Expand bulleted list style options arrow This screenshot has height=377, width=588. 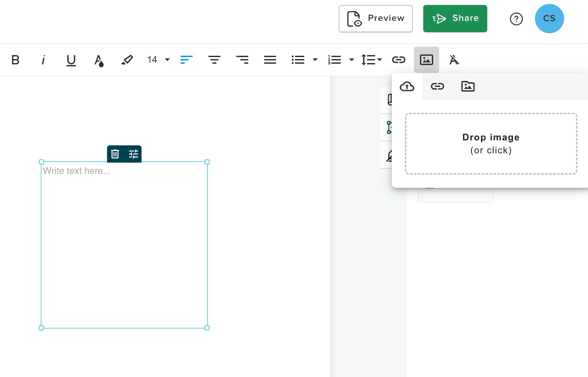[315, 60]
